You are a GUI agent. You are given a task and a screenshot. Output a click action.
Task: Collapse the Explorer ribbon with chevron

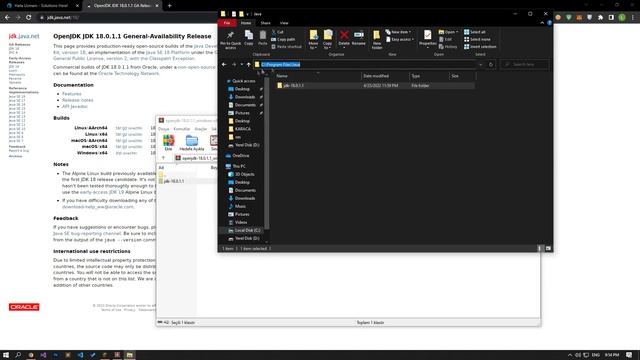[x=542, y=23]
